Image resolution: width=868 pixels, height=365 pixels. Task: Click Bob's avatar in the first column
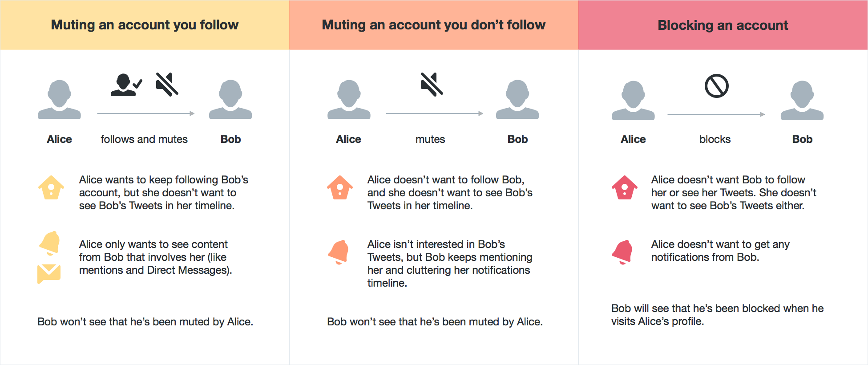pyautogui.click(x=230, y=99)
